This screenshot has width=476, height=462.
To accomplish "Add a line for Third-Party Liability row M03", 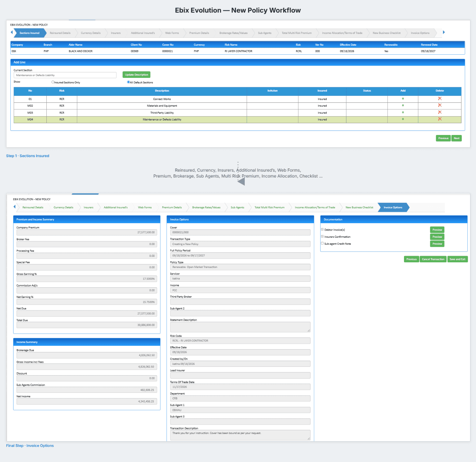I will pyautogui.click(x=403, y=112).
